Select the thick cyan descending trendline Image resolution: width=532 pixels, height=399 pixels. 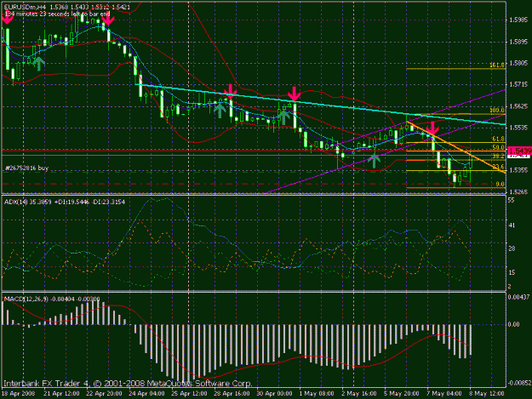pos(321,105)
